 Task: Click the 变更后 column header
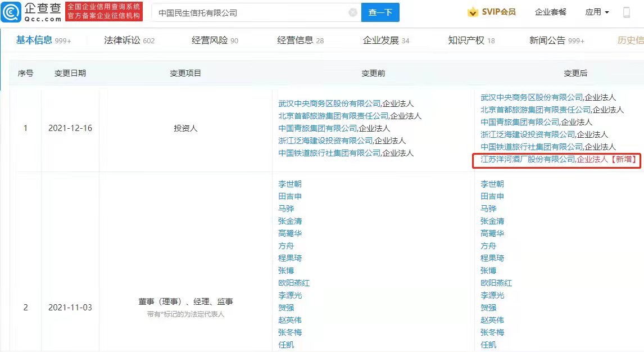(575, 73)
